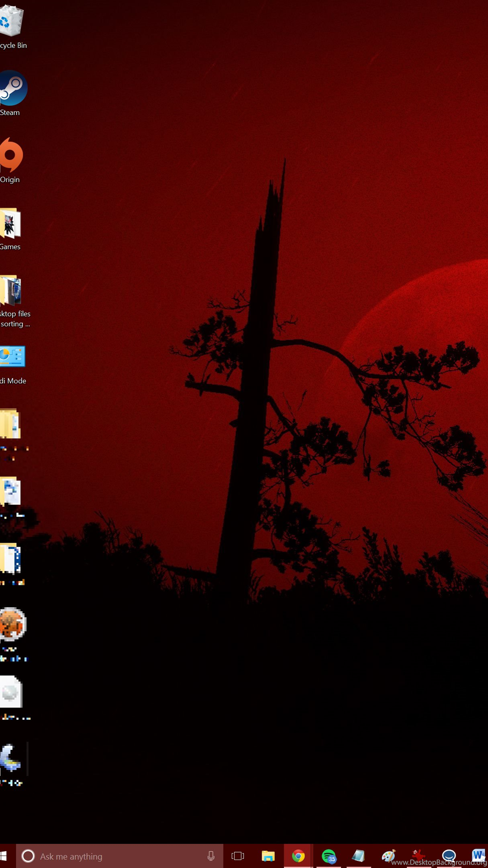Viewport: 488px width, 868px height.
Task: Open the tilted notebook taskbar app
Action: coord(358,856)
